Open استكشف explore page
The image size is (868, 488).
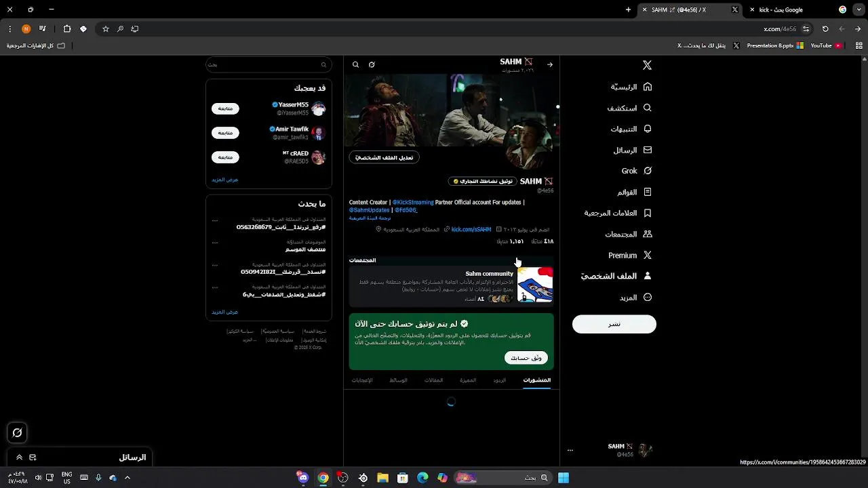click(x=629, y=108)
